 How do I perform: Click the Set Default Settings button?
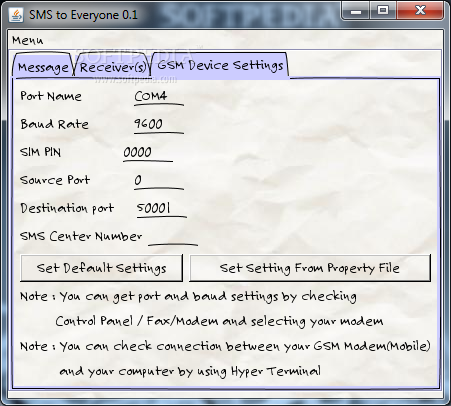tap(101, 268)
